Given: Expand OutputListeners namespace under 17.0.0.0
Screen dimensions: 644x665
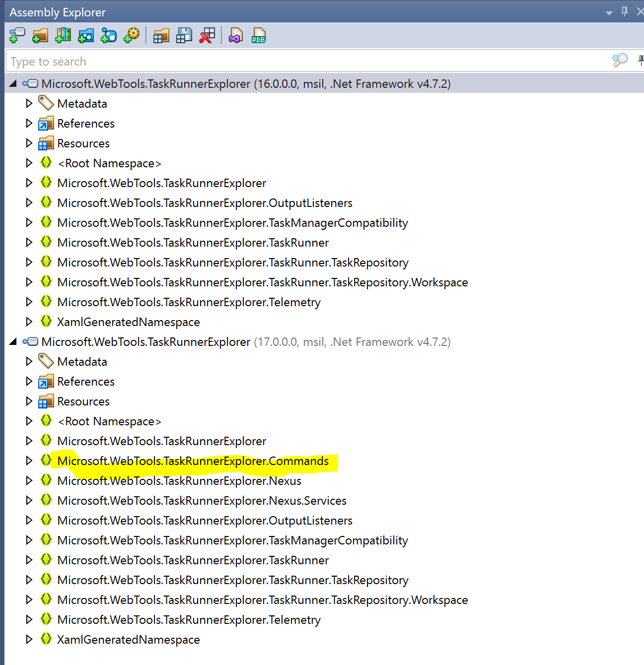Looking at the screenshot, I should (29, 520).
